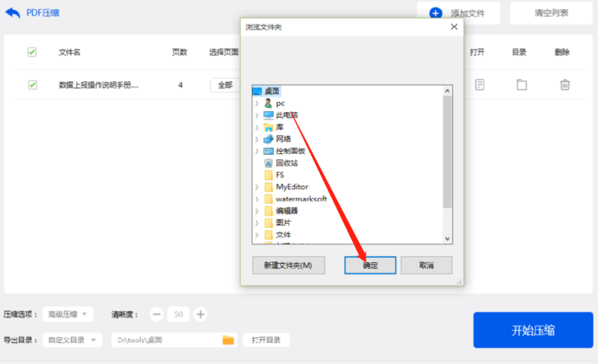This screenshot has width=598, height=364.
Task: Select the 桌面 desktop icon at the tree root
Action: pos(258,91)
